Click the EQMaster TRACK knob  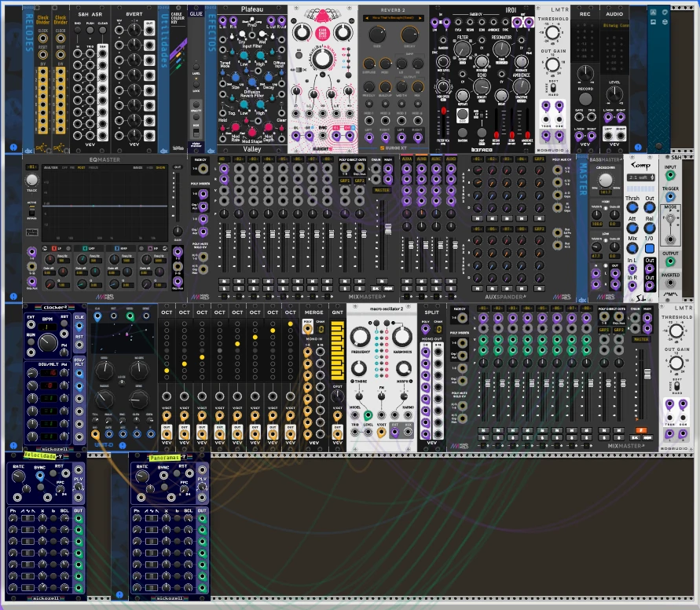click(31, 179)
